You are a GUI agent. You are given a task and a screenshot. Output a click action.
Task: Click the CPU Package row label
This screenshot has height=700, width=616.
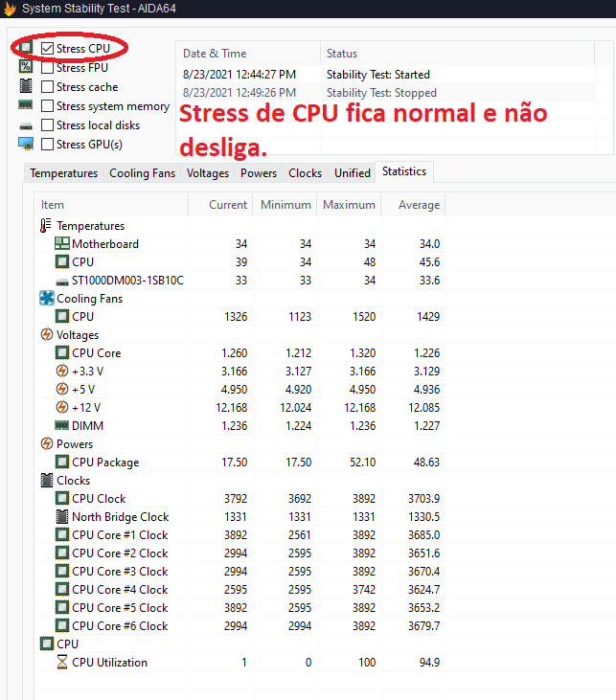click(105, 463)
